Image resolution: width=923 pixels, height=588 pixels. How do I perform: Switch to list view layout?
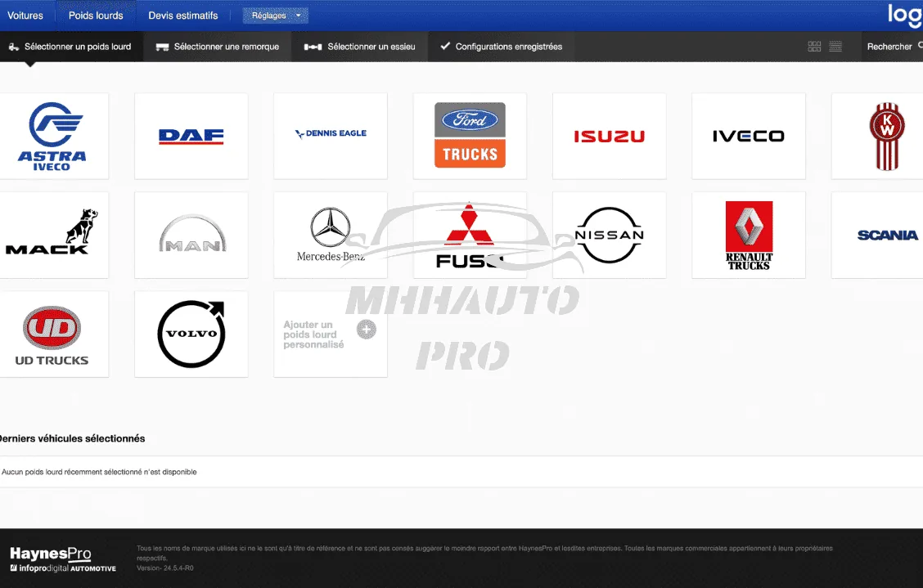[x=835, y=47]
